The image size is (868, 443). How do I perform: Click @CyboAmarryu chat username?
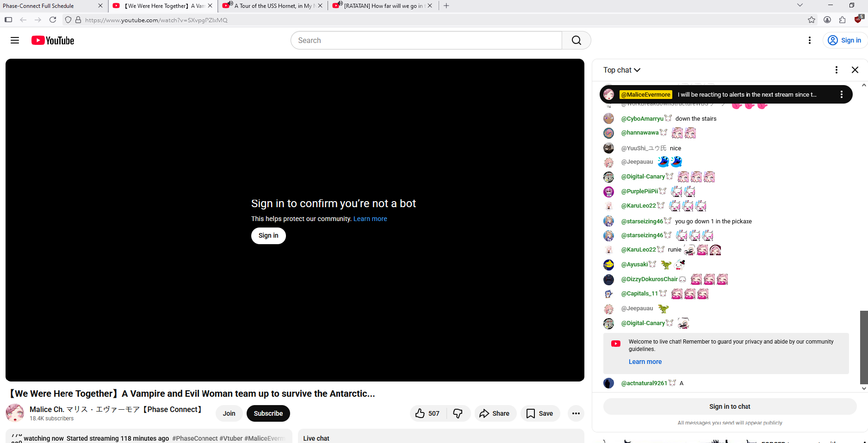(x=642, y=119)
